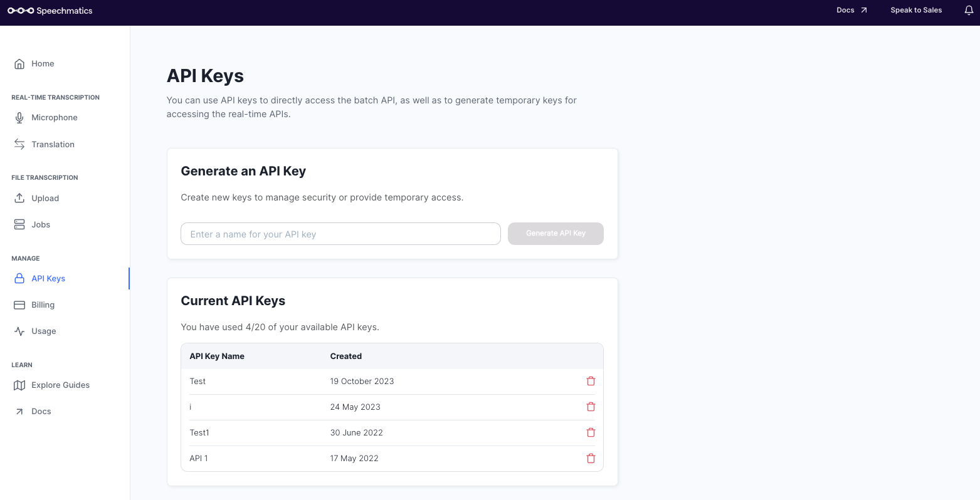Viewport: 980px width, 500px height.
Task: Click Speak to Sales
Action: (x=916, y=11)
